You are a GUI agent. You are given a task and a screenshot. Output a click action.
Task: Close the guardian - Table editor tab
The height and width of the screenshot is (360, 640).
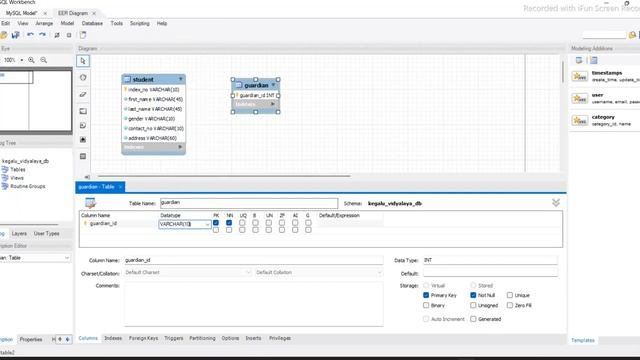pyautogui.click(x=120, y=187)
